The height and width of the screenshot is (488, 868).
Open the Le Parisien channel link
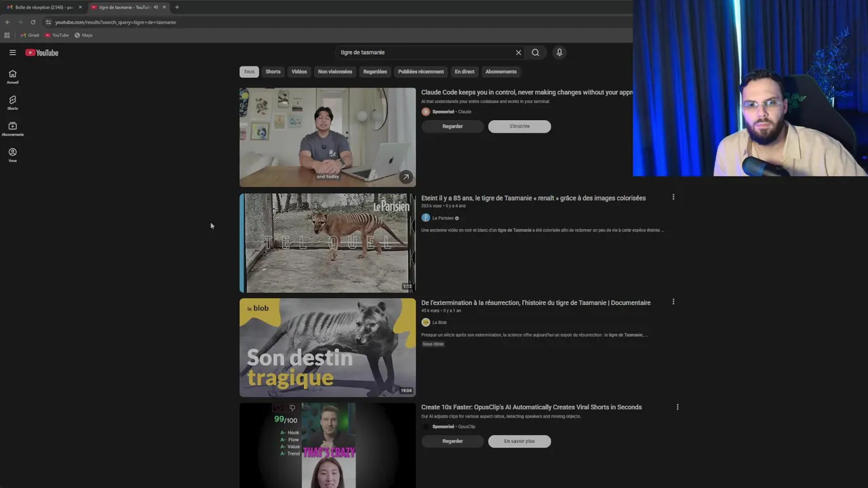tap(443, 218)
